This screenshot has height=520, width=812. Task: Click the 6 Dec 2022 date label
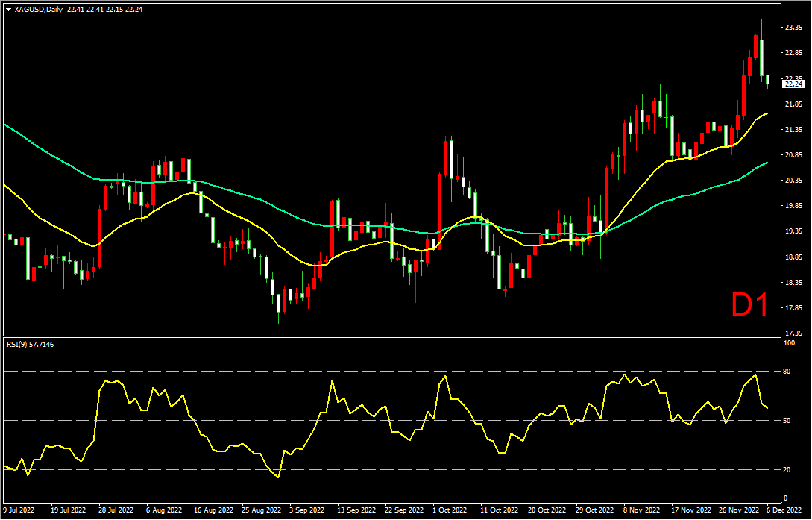(x=784, y=510)
